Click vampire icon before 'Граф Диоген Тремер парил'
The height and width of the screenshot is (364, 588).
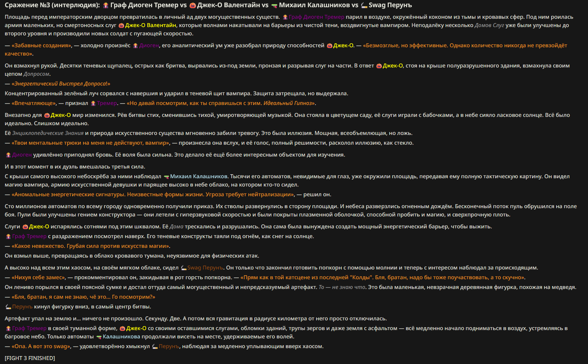(x=285, y=17)
